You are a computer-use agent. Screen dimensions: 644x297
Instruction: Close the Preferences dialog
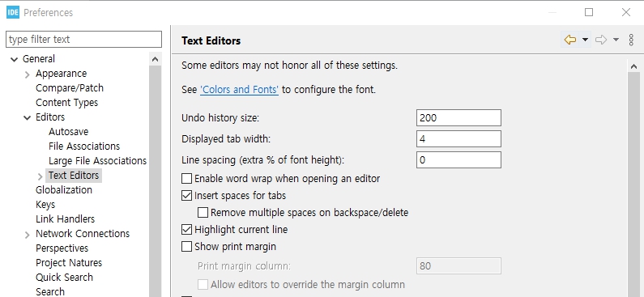click(x=626, y=12)
